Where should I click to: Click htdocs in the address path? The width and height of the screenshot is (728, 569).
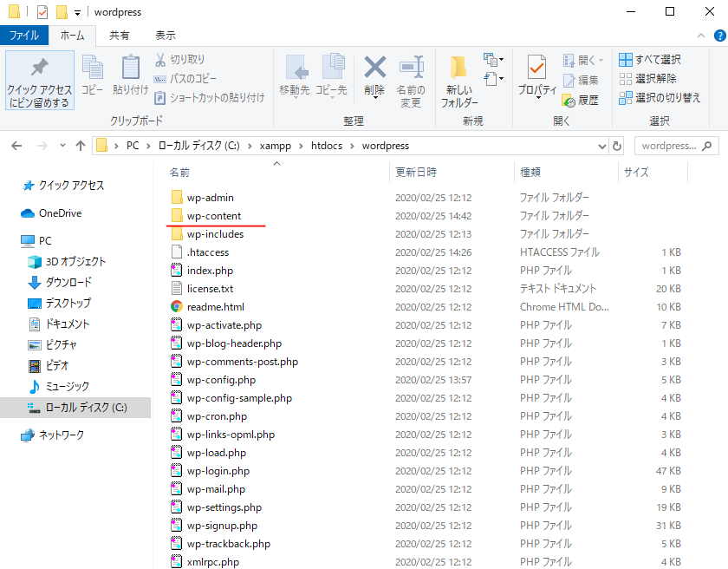pyautogui.click(x=327, y=146)
